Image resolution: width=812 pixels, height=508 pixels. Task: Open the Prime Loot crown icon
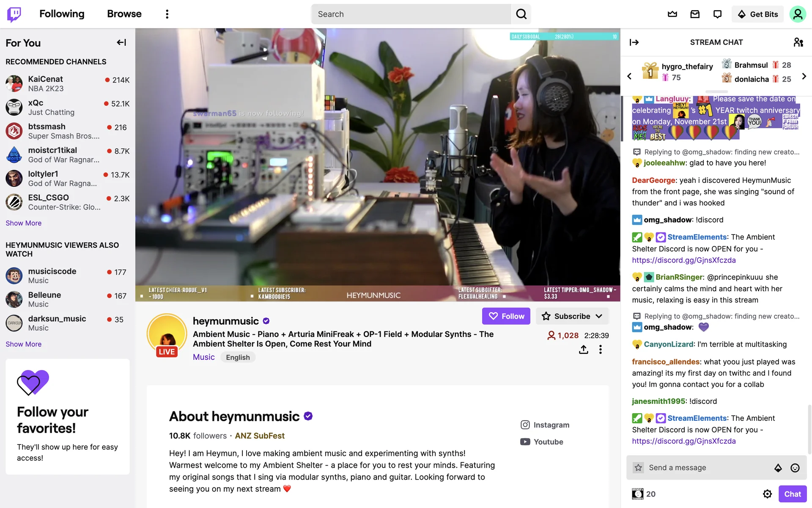point(672,14)
